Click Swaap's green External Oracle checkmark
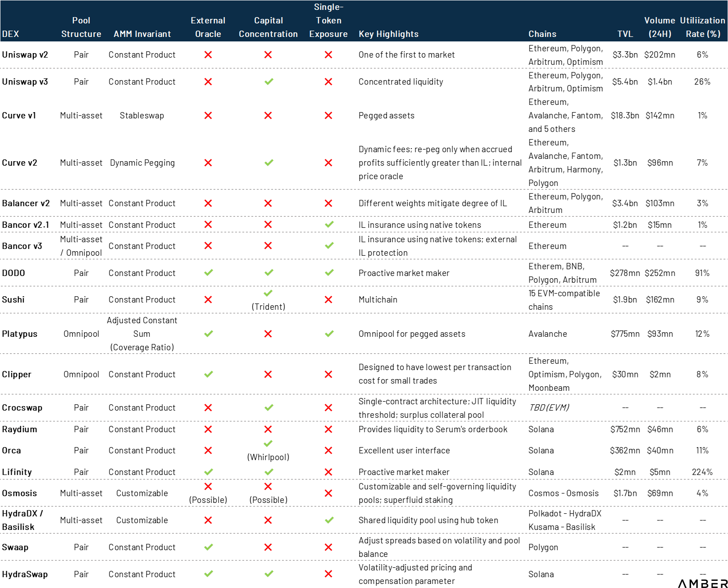 coord(209,547)
